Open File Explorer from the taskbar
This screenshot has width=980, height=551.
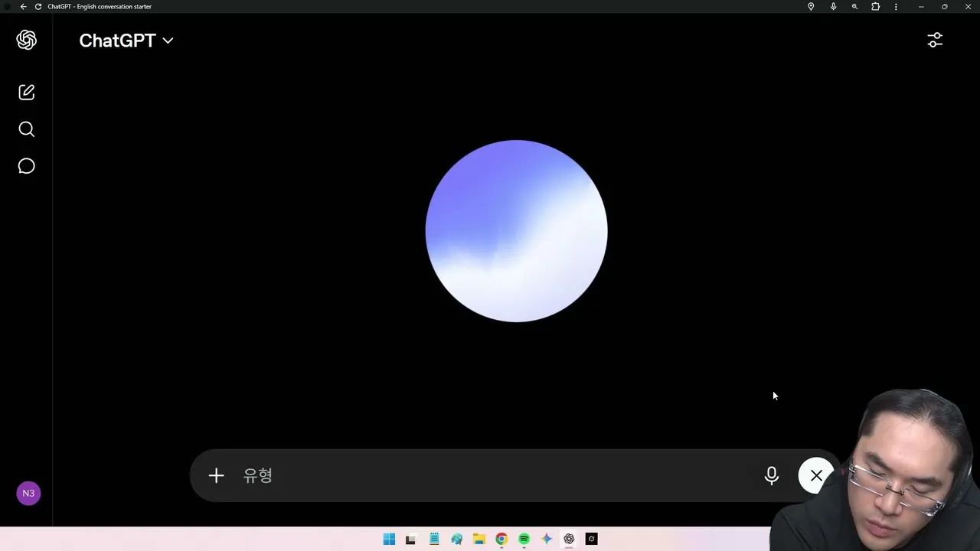[479, 540]
